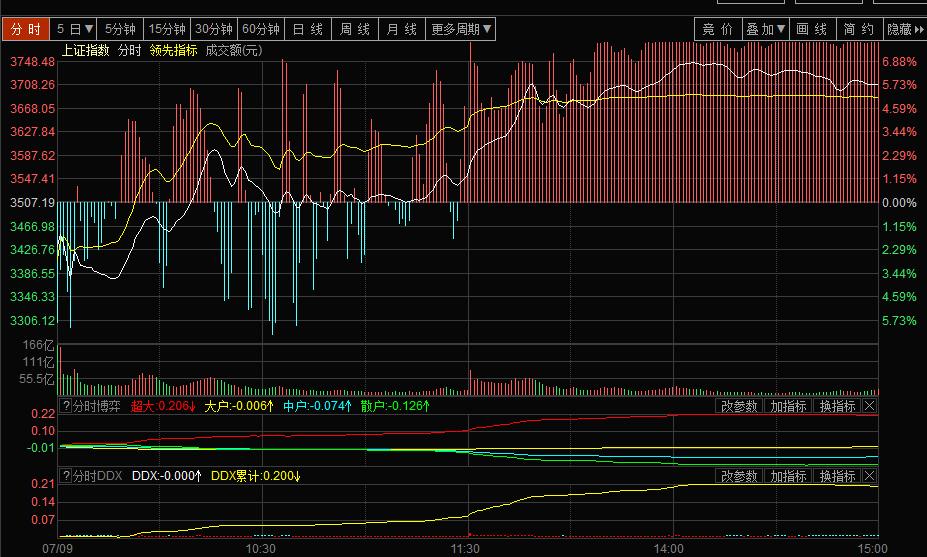Expand the 叠加 overlay dropdown

tap(766, 29)
